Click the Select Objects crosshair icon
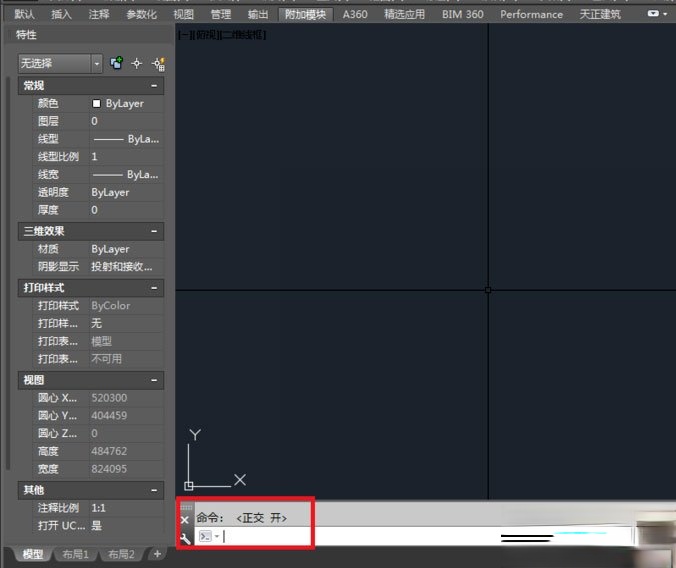Image resolution: width=676 pixels, height=568 pixels. pos(137,63)
